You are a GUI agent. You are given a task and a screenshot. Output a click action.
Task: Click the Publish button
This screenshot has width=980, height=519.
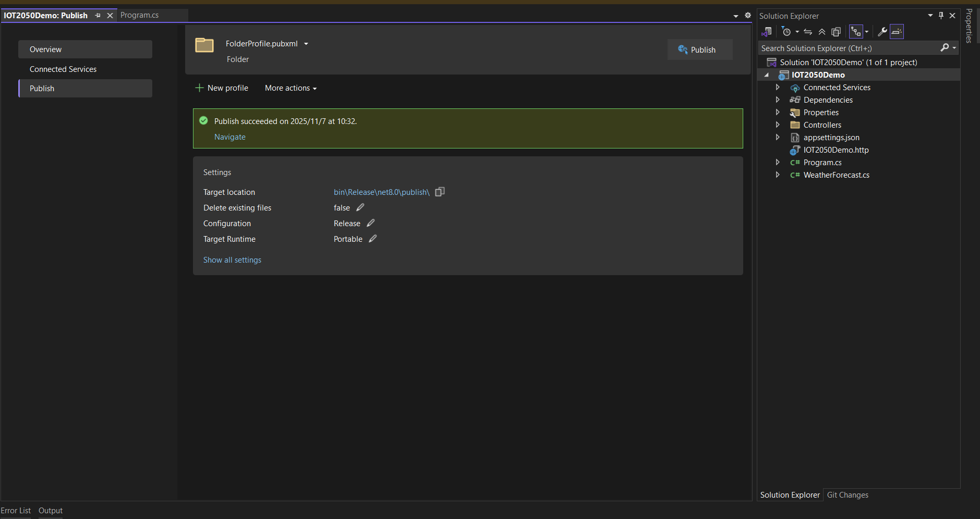click(700, 50)
